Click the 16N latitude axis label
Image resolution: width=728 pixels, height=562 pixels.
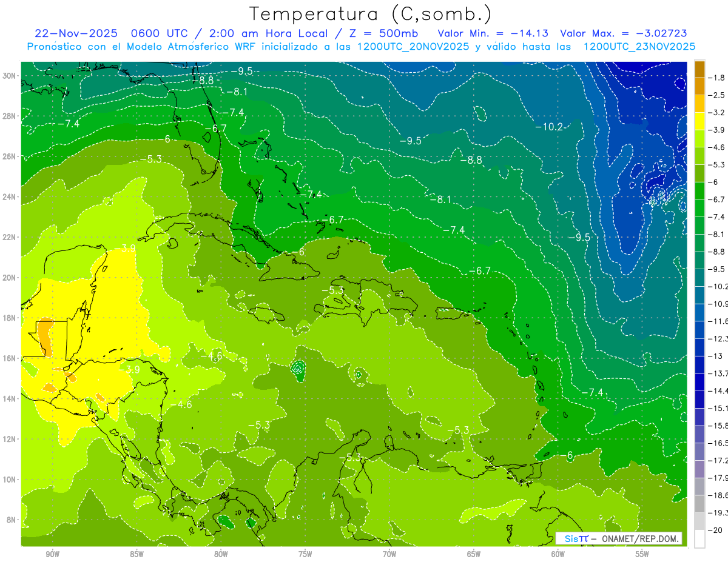coord(10,358)
